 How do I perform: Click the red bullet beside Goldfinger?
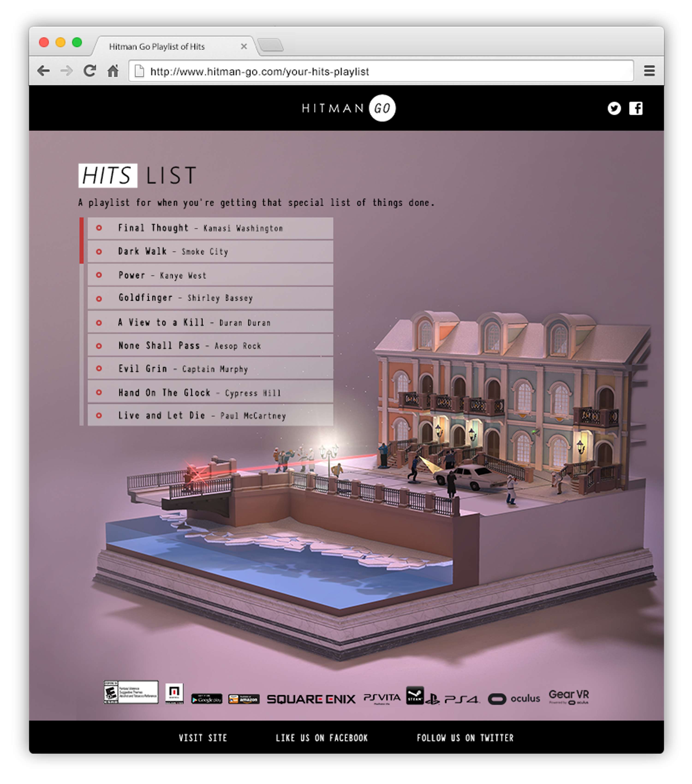point(99,299)
